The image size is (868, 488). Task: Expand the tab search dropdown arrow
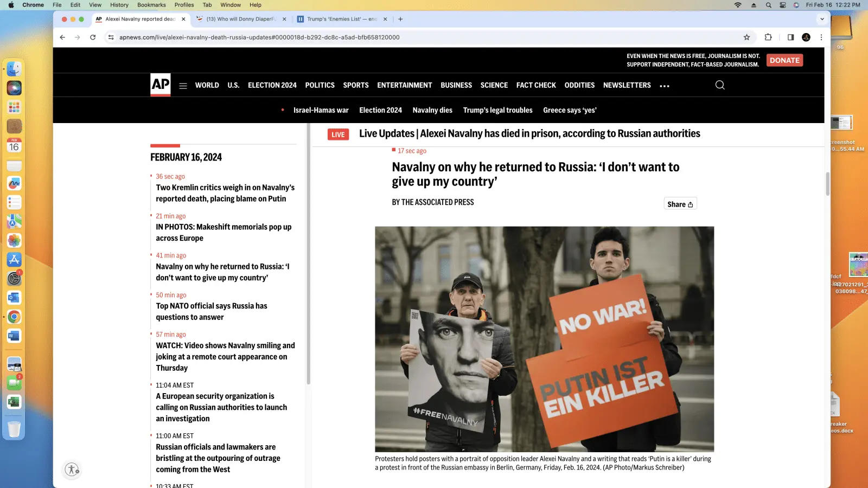coord(822,19)
